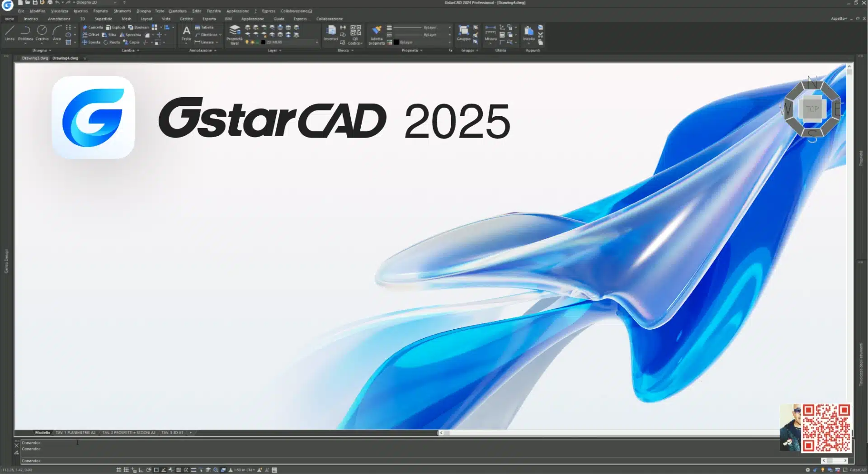Image resolution: width=868 pixels, height=474 pixels.
Task: Select the Specchia mirror tool
Action: tap(130, 35)
